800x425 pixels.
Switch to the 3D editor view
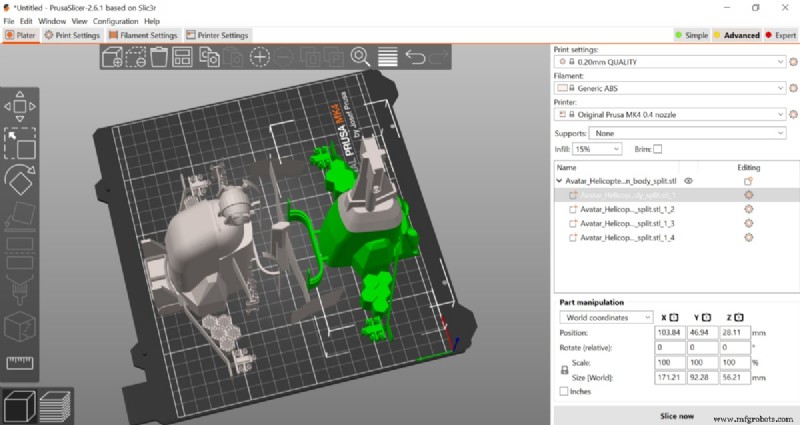[x=19, y=406]
